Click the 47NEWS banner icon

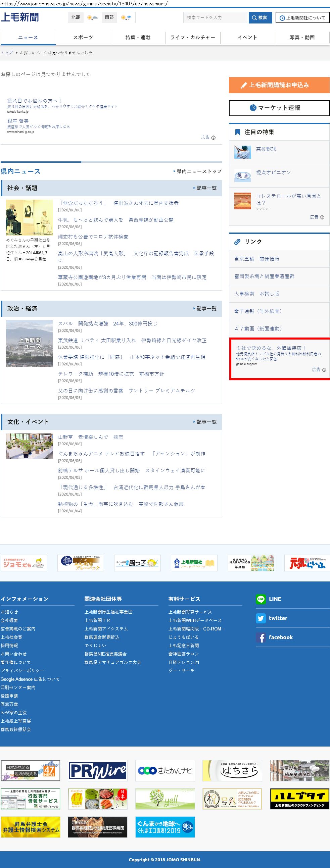30,770
